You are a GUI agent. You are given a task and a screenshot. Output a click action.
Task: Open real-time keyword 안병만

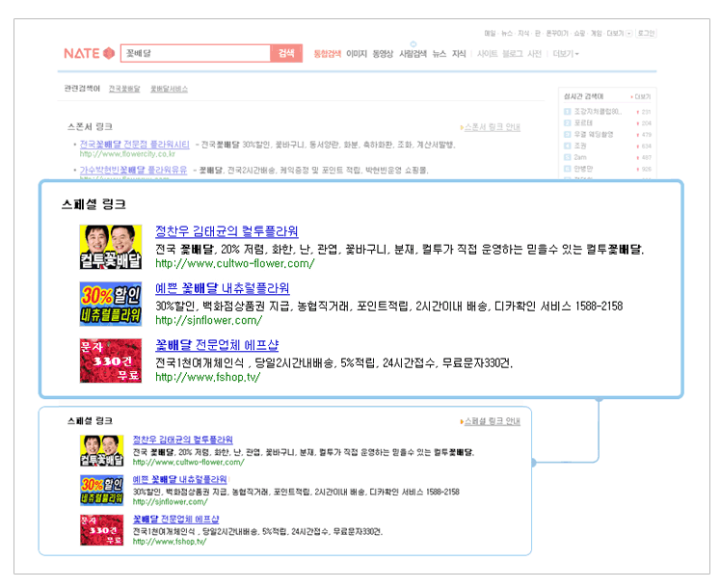point(583,169)
